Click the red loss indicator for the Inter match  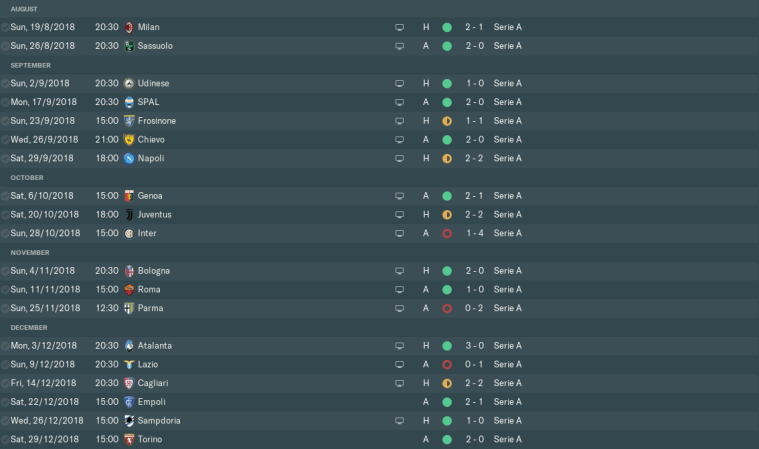pyautogui.click(x=447, y=233)
